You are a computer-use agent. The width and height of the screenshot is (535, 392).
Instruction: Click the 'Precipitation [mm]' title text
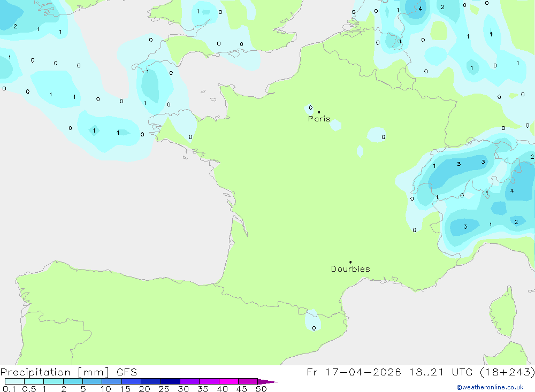(x=55, y=372)
